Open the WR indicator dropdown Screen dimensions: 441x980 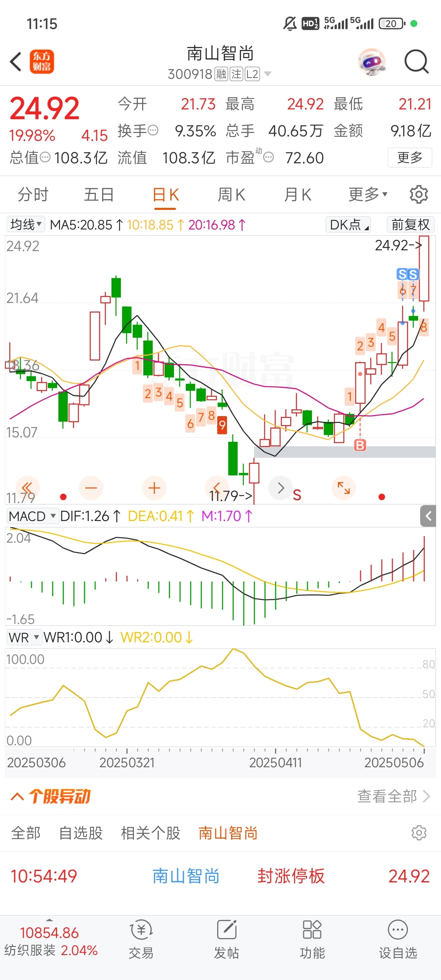(x=24, y=637)
